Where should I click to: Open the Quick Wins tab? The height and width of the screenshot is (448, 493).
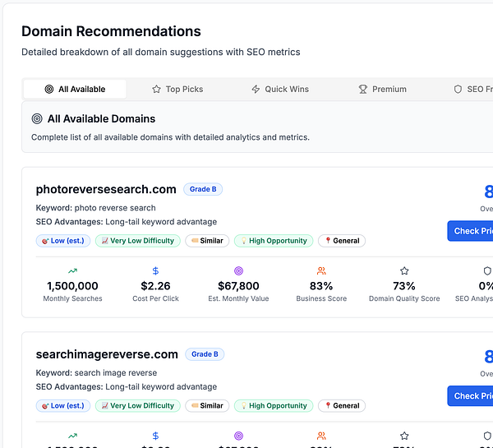[280, 89]
